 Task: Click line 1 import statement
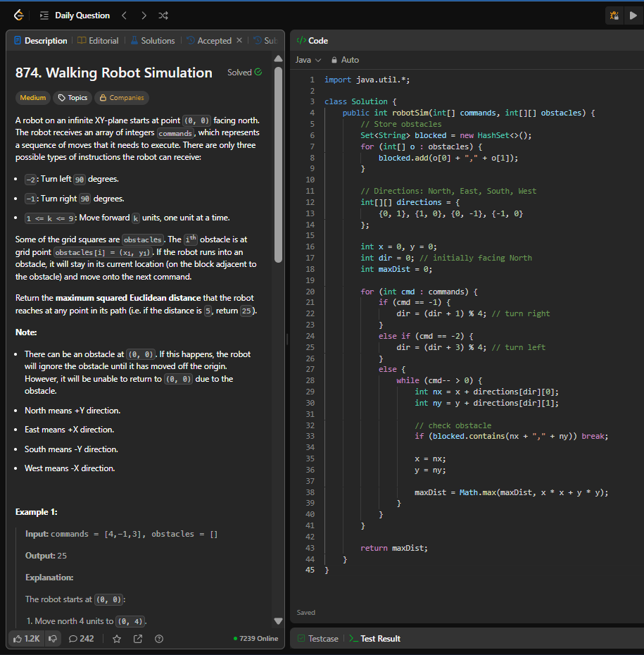pyautogui.click(x=367, y=80)
